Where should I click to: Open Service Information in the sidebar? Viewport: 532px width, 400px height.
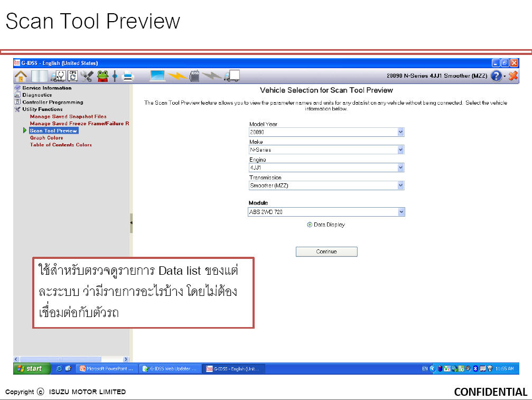tap(47, 88)
